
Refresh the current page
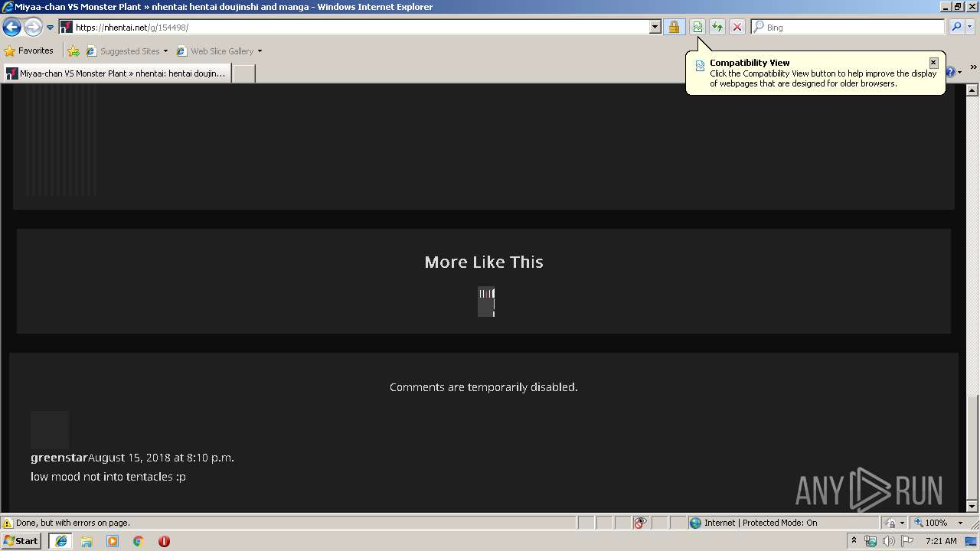click(x=717, y=28)
